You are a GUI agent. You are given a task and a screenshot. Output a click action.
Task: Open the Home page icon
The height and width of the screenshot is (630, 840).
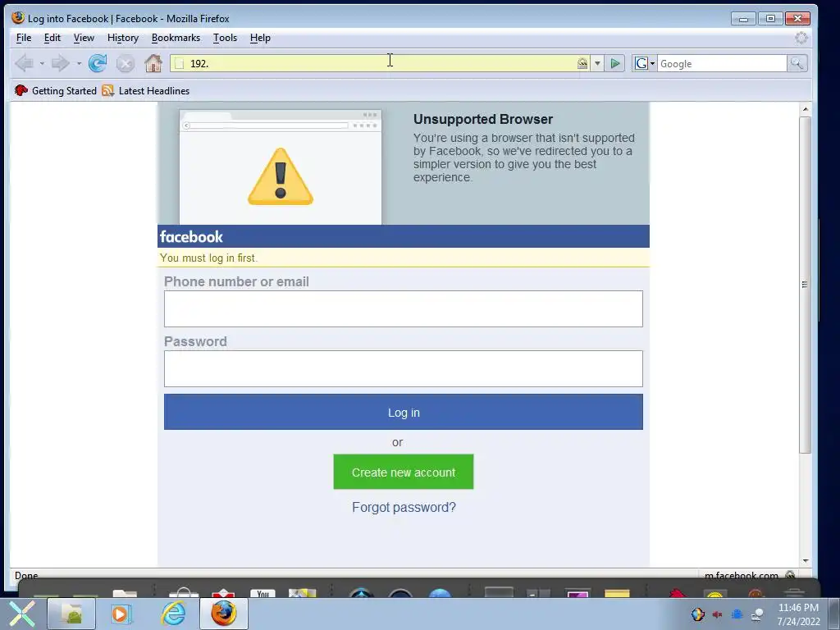pyautogui.click(x=153, y=63)
